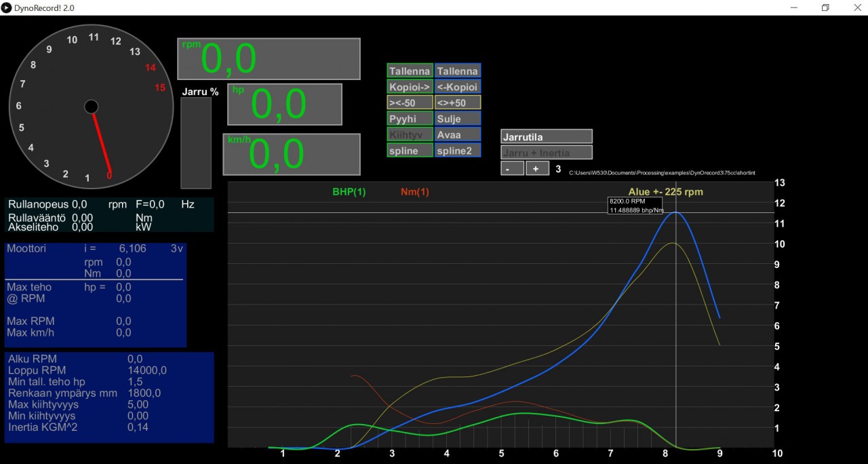Viewport: 868px width, 464px height.
Task: Click the DynoRecord app icon in title bar
Action: coord(7,7)
